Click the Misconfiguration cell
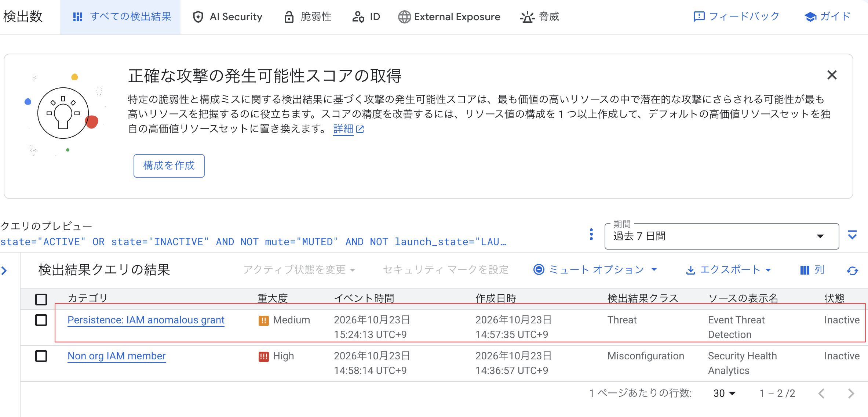 646,356
